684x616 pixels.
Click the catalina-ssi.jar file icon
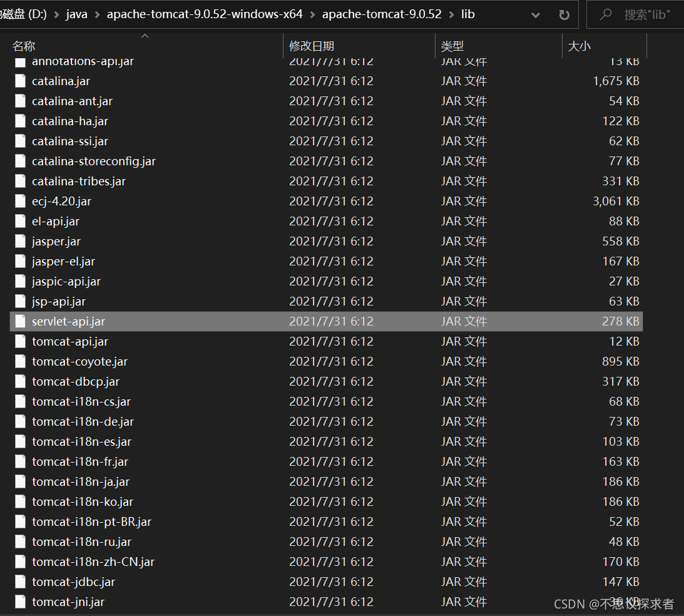pyautogui.click(x=20, y=141)
